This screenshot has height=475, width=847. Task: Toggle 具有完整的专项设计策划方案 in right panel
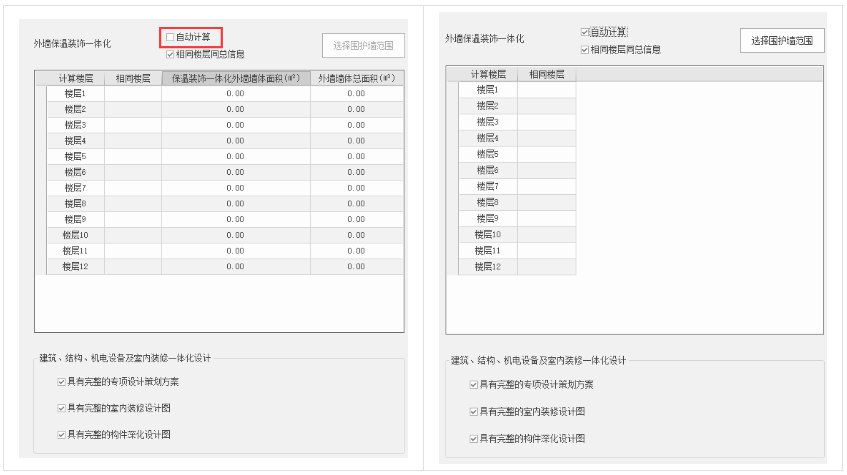point(474,385)
